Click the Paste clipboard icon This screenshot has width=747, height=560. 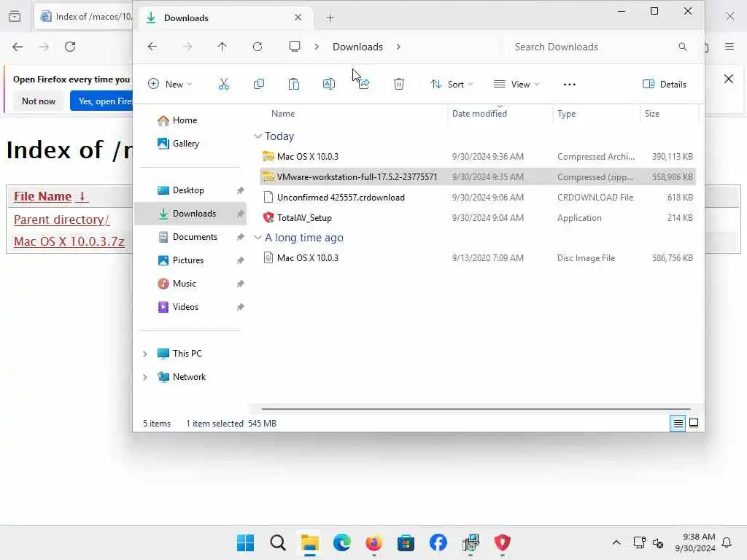point(294,85)
